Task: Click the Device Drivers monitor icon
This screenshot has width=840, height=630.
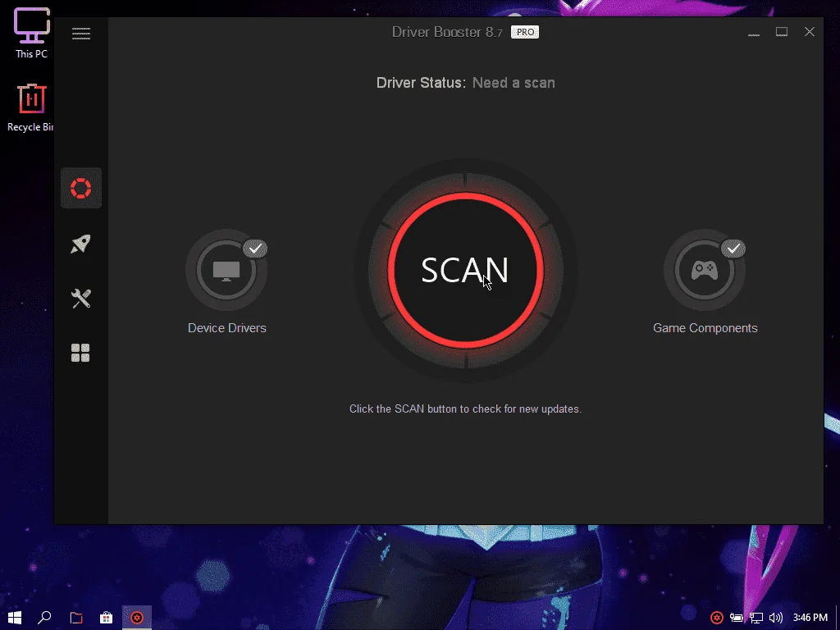Action: tap(226, 270)
